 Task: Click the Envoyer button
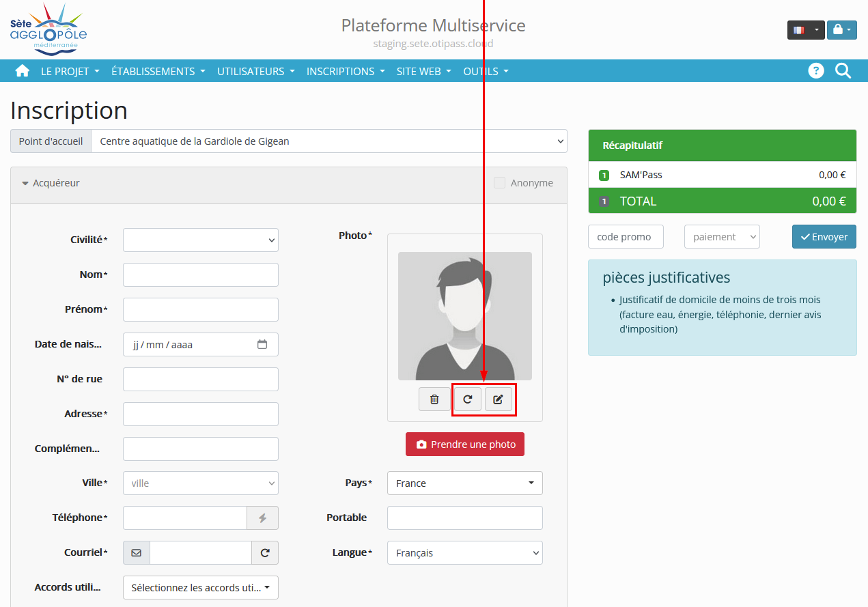point(824,237)
